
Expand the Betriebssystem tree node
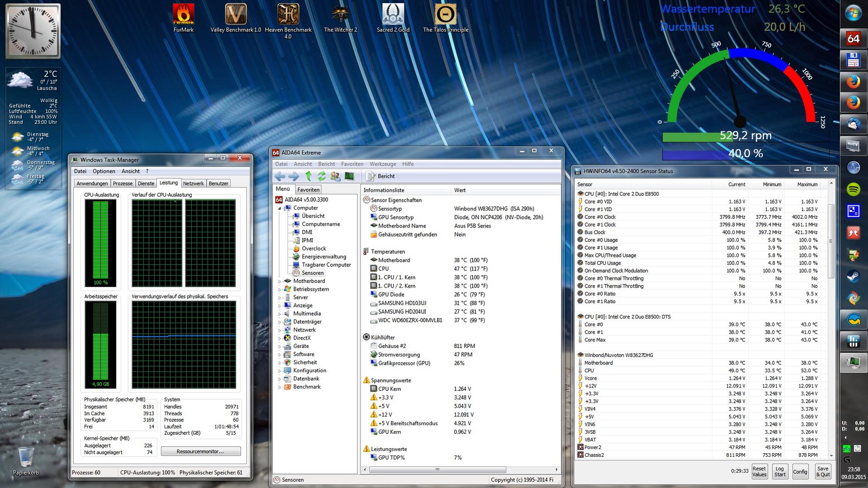[280, 289]
